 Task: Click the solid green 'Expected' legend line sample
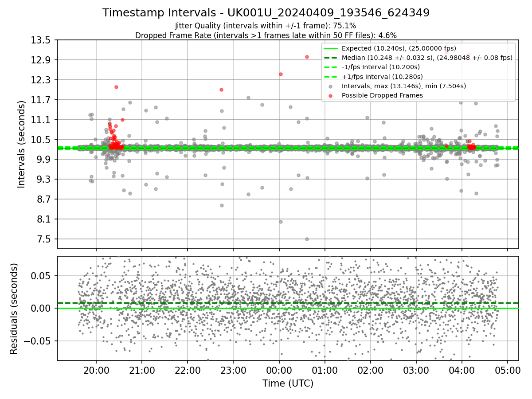click(331, 48)
